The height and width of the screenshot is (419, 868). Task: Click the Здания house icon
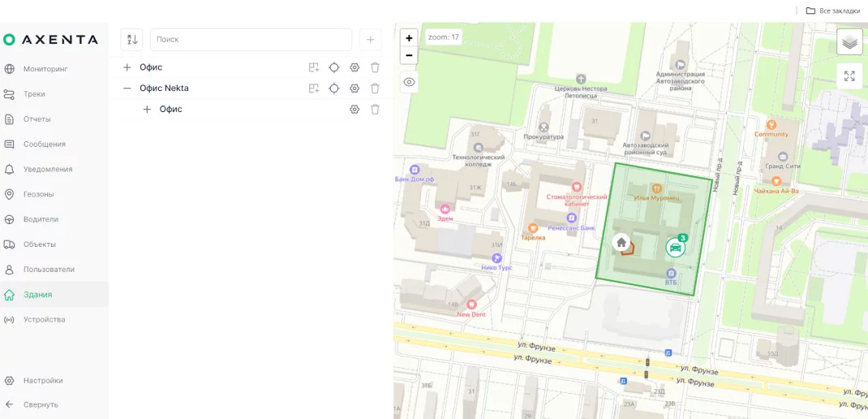point(9,294)
